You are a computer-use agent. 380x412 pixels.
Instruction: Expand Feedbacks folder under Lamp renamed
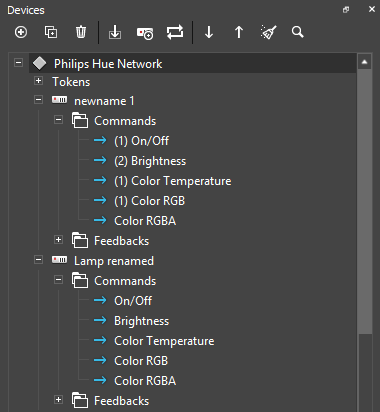[x=59, y=399]
